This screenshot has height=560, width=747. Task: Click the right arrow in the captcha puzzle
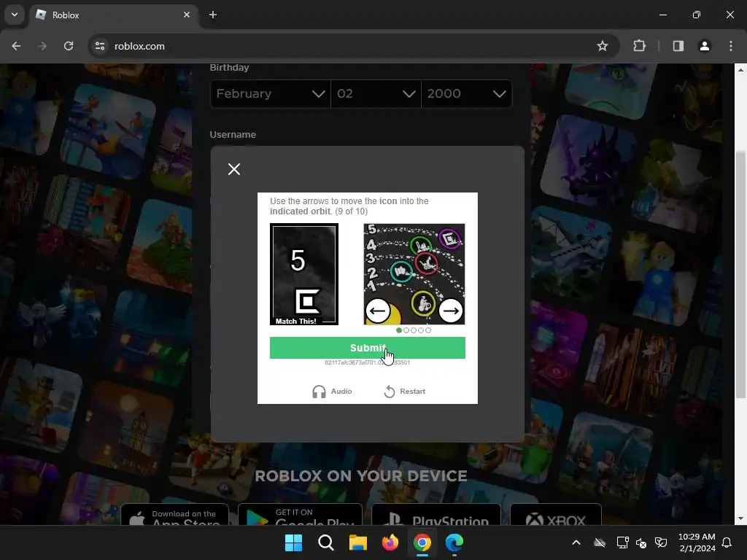(x=451, y=311)
